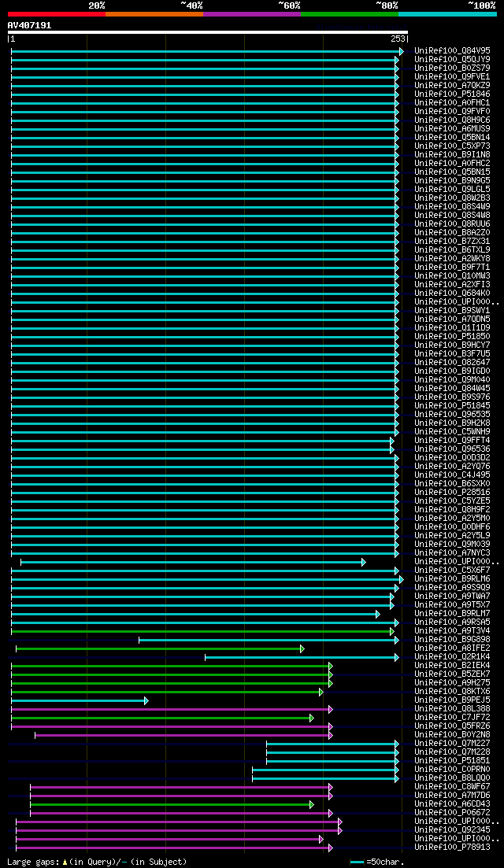Click the green alignment bar for UniRef100_A9T3V4

[202, 631]
